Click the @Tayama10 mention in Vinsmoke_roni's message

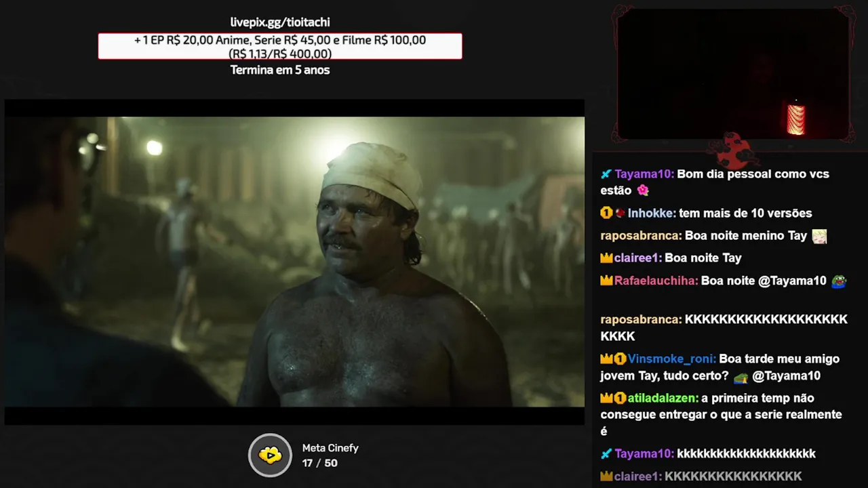coord(787,376)
